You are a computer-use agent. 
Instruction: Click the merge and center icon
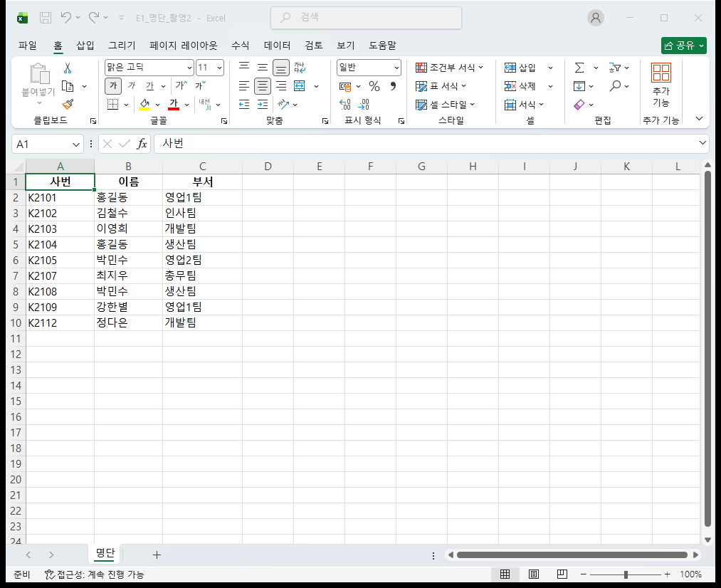tap(300, 86)
